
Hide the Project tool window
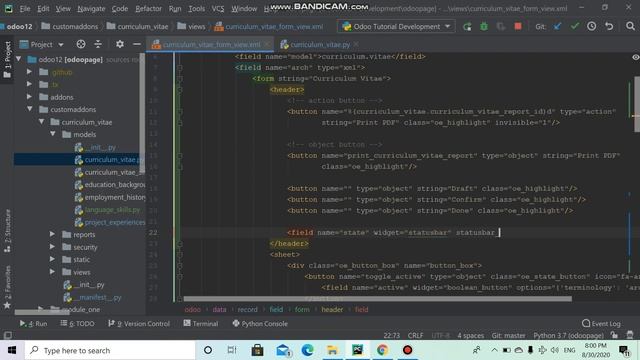click(137, 44)
